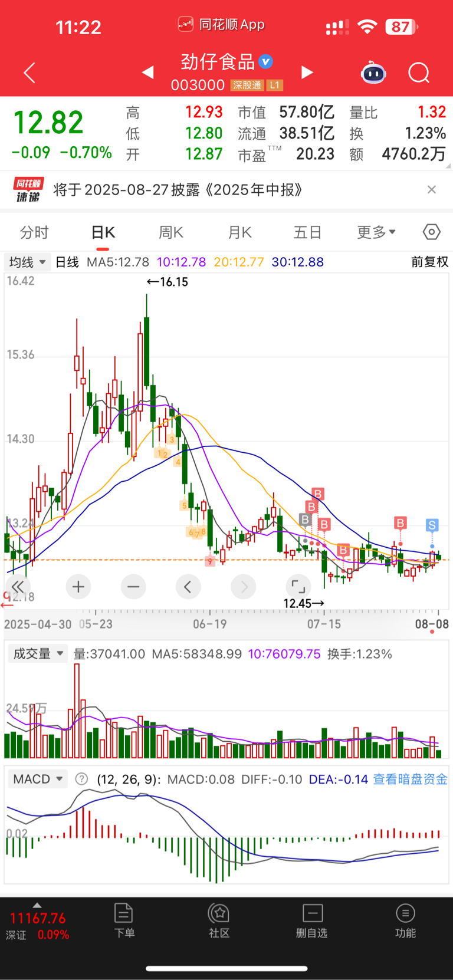The image size is (453, 980).
Task: Tap the MA5:12.78 indicator label
Action: click(117, 262)
